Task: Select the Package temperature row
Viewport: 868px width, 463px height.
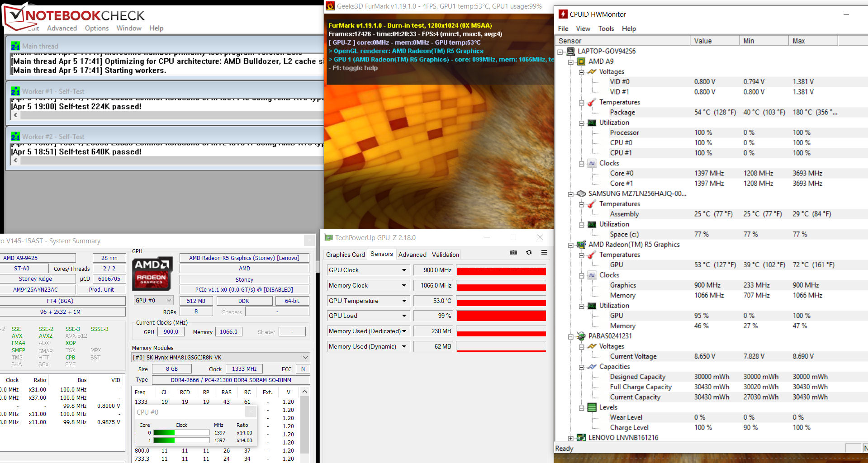Action: pos(711,113)
